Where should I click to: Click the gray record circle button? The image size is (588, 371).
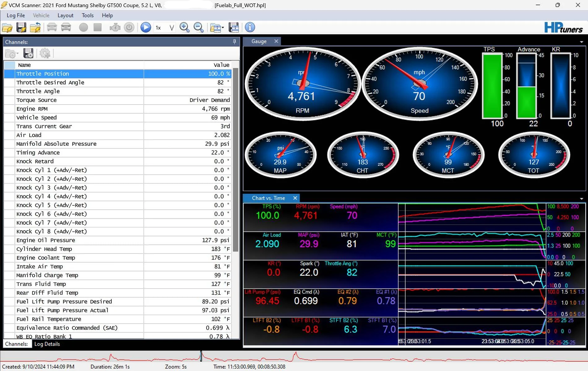(83, 28)
